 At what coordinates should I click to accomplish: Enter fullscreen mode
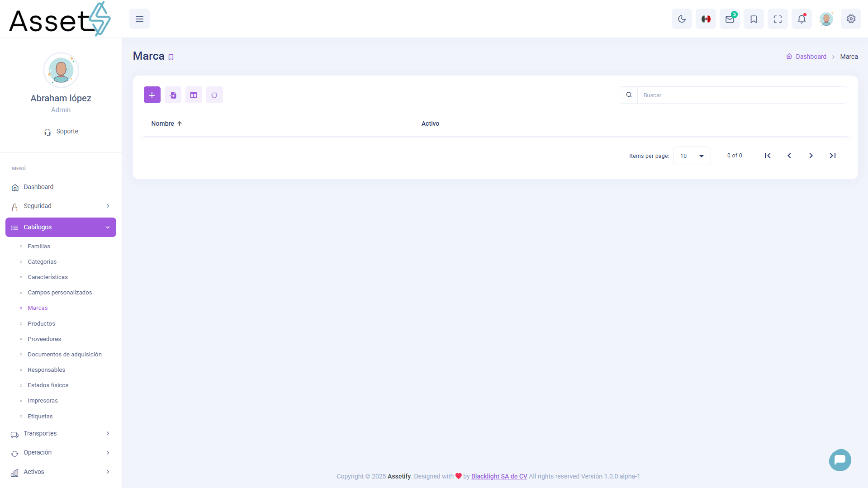point(778,19)
